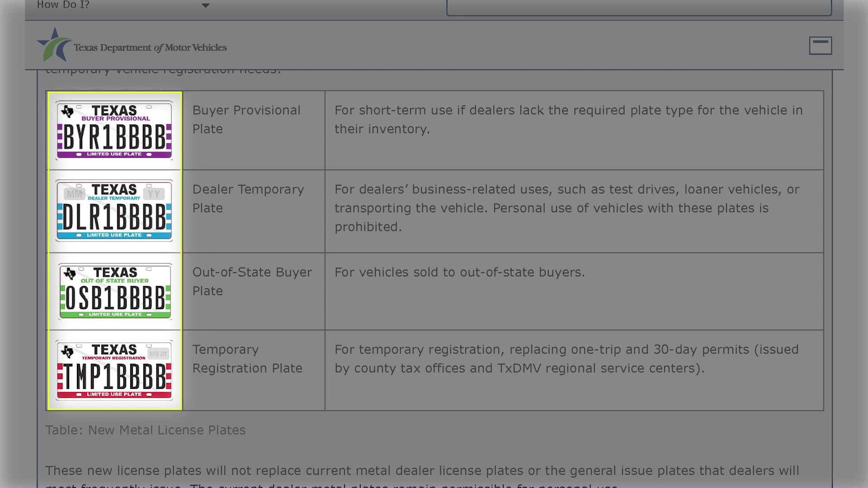Click the TxDMV star logo icon
Image resolution: width=868 pixels, height=488 pixels.
tap(54, 44)
